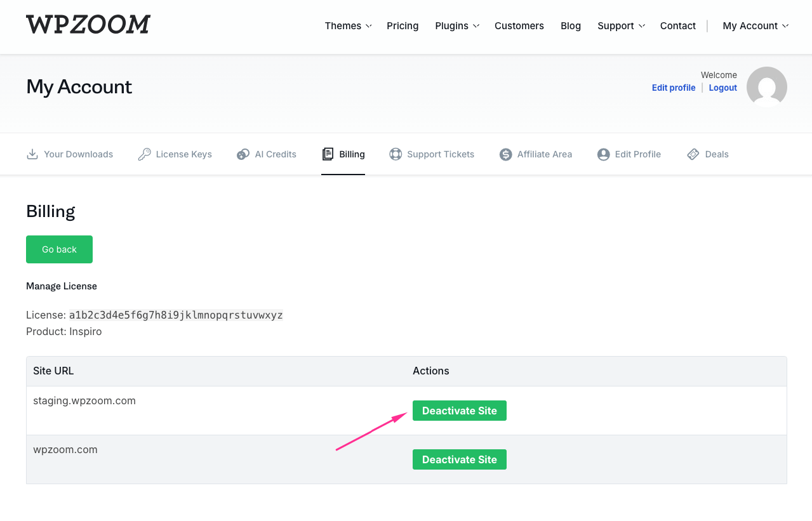Deactivate the wpzoom.com site
812x521 pixels.
click(459, 459)
